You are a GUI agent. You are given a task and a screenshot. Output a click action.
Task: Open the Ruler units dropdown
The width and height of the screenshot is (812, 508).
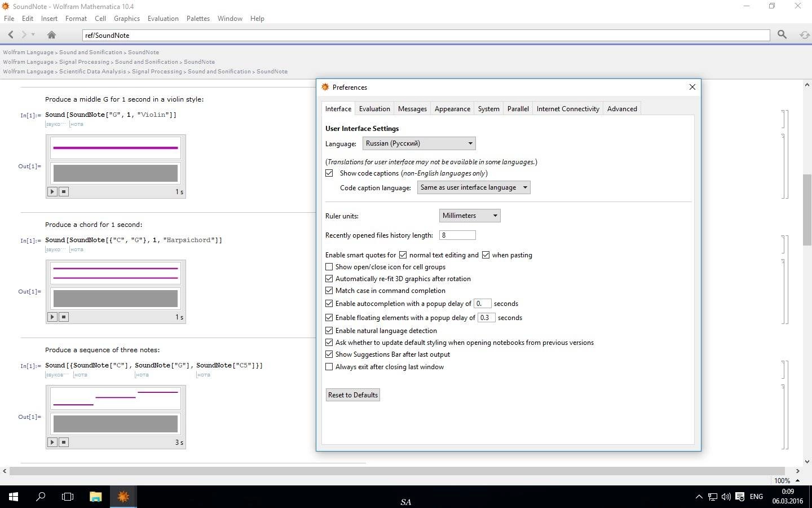(470, 216)
